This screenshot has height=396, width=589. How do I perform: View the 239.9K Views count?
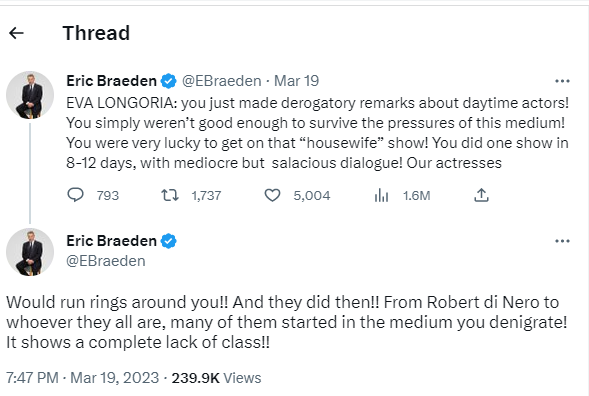click(216, 378)
